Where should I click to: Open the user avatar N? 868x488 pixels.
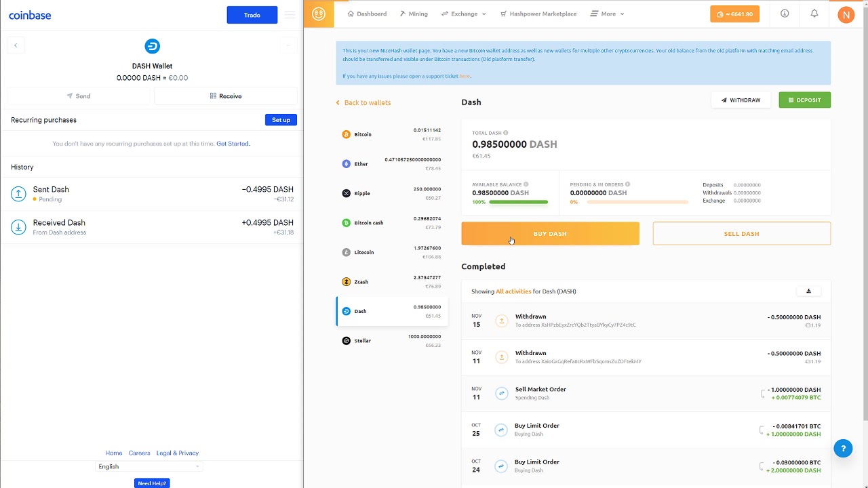846,14
